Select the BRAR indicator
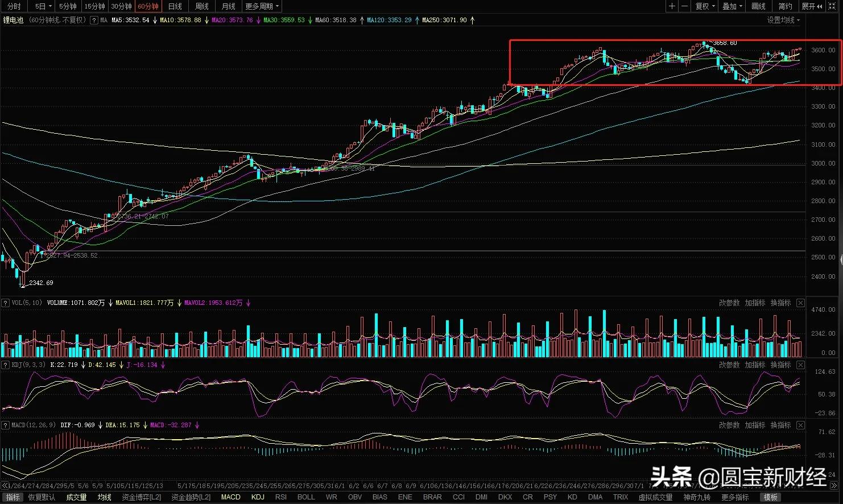The height and width of the screenshot is (504, 843). [x=432, y=497]
